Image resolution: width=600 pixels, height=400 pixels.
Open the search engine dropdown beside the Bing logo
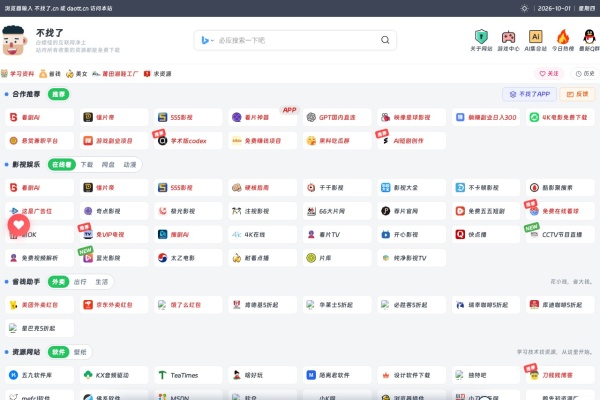[x=208, y=40]
